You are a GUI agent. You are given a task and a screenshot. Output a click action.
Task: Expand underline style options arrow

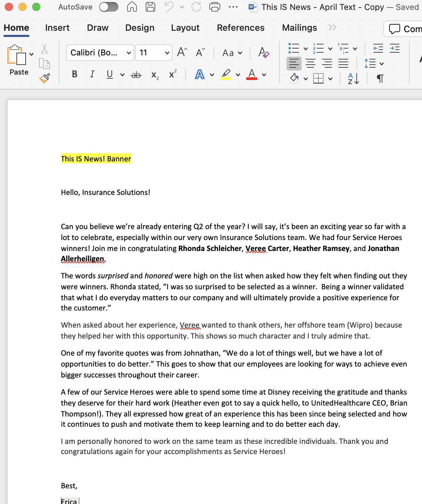[x=122, y=75]
